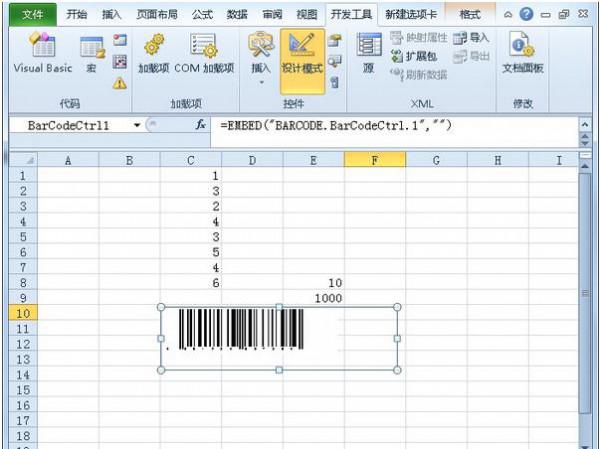Click cell C1 containing 1
The width and height of the screenshot is (600, 449).
tap(191, 175)
